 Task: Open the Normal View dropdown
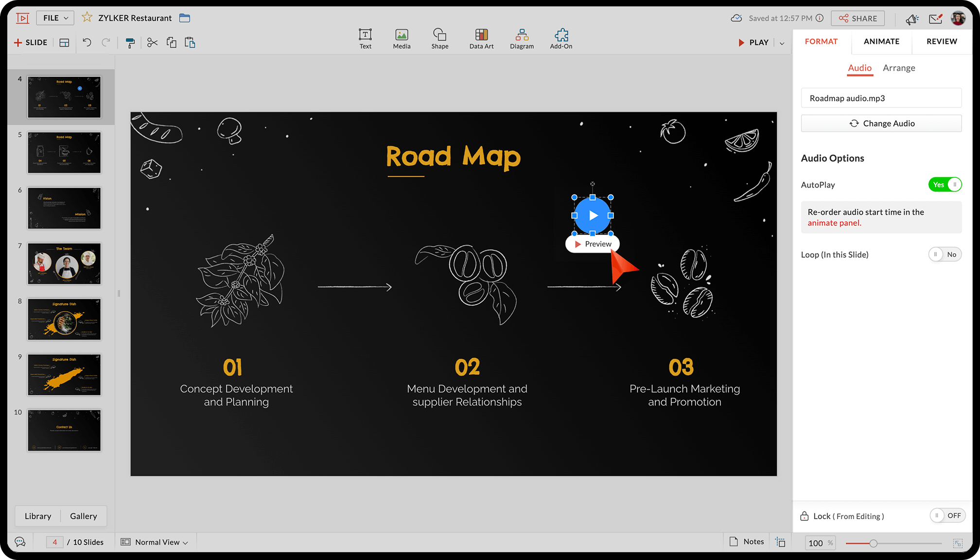pyautogui.click(x=157, y=542)
